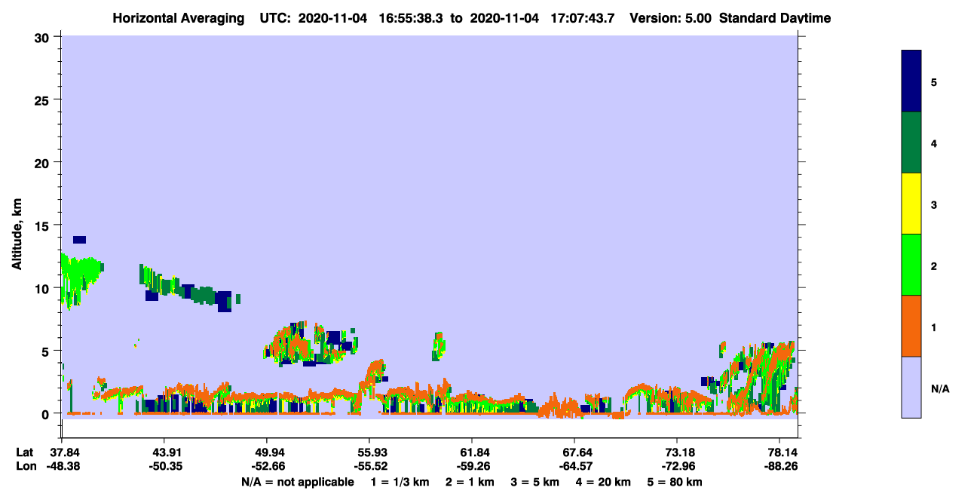Click latitude value 55.93
980x503 pixels.
369,452
